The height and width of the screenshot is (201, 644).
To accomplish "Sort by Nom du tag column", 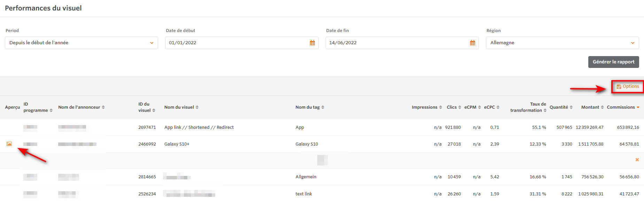I will [310, 107].
